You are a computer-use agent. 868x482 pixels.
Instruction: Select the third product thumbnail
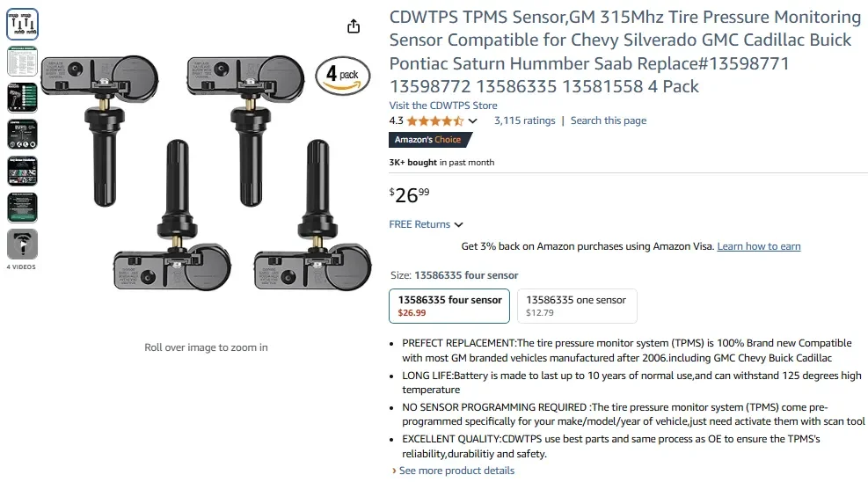[22, 98]
